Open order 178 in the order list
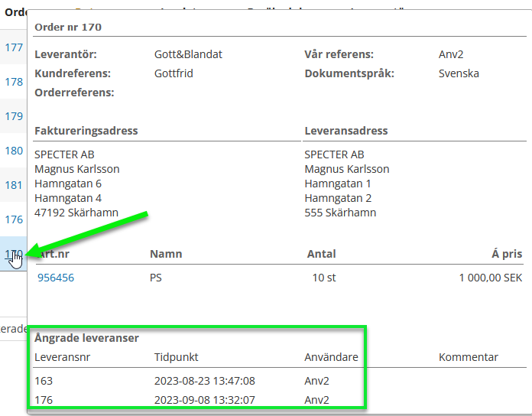This screenshot has height=416, width=532. click(14, 82)
